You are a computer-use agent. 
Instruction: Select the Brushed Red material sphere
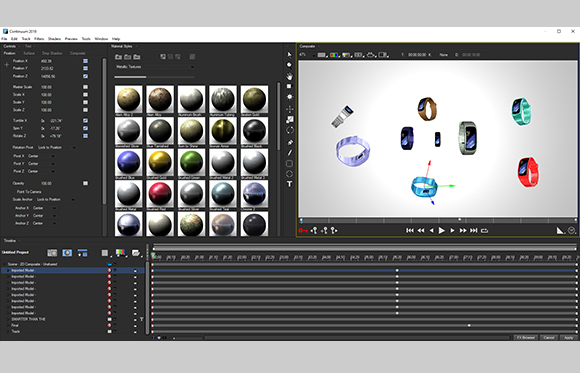160,194
